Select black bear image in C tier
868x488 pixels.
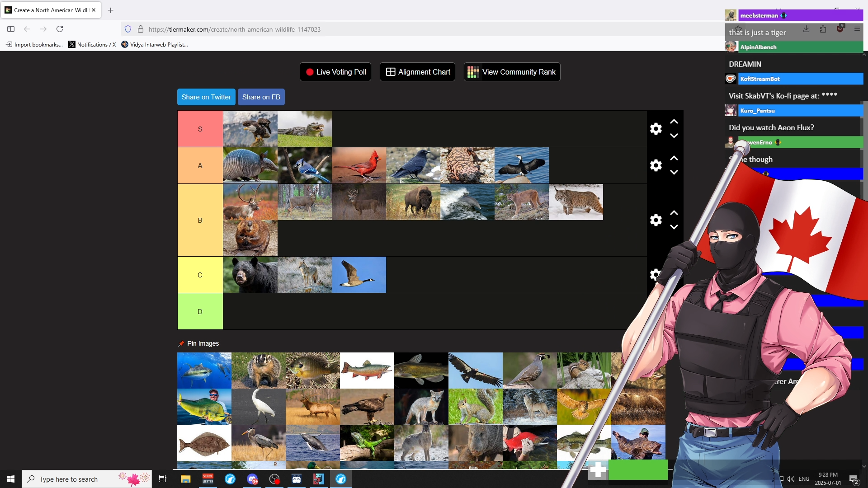pyautogui.click(x=250, y=275)
